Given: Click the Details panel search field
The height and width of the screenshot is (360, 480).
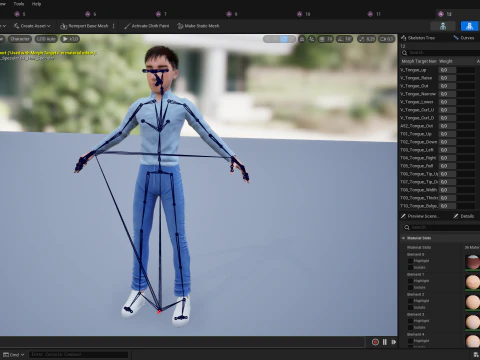Looking at the screenshot, I should pos(442,227).
